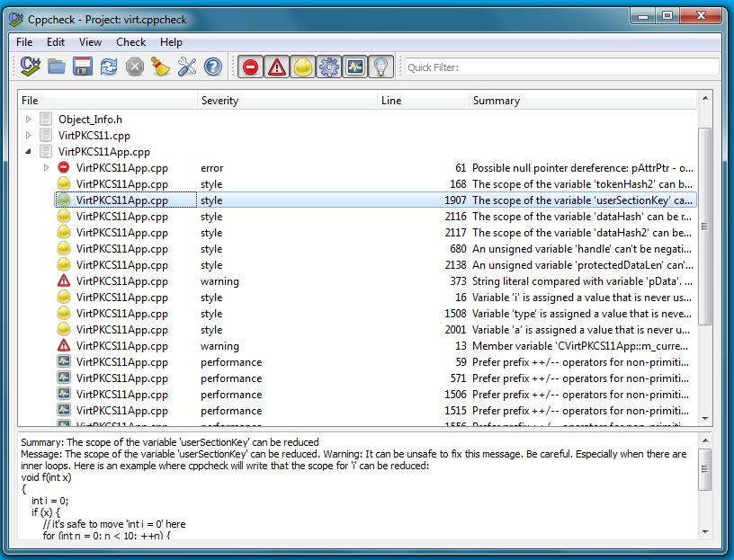The height and width of the screenshot is (560, 734).
Task: Toggle the Show performance filter
Action: pyautogui.click(x=355, y=67)
